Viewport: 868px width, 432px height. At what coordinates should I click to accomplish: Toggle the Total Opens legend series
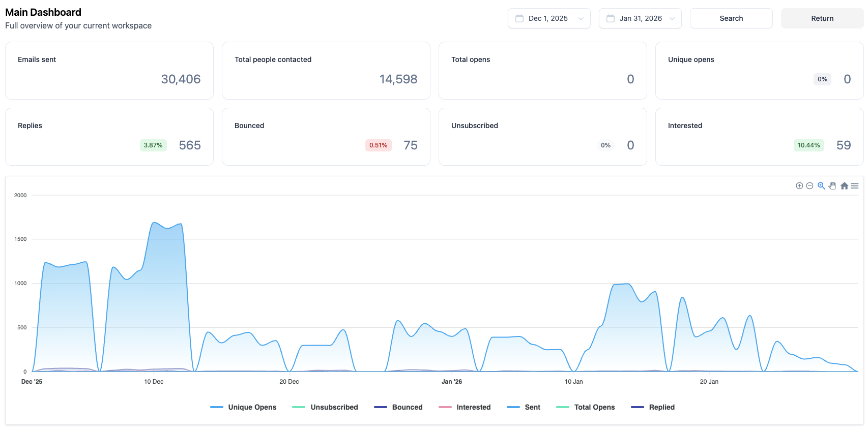586,407
